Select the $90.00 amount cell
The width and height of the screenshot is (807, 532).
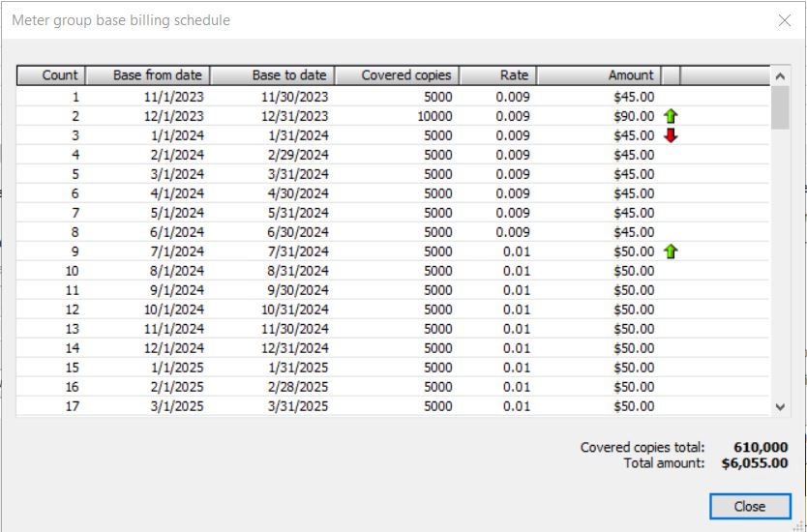(634, 116)
